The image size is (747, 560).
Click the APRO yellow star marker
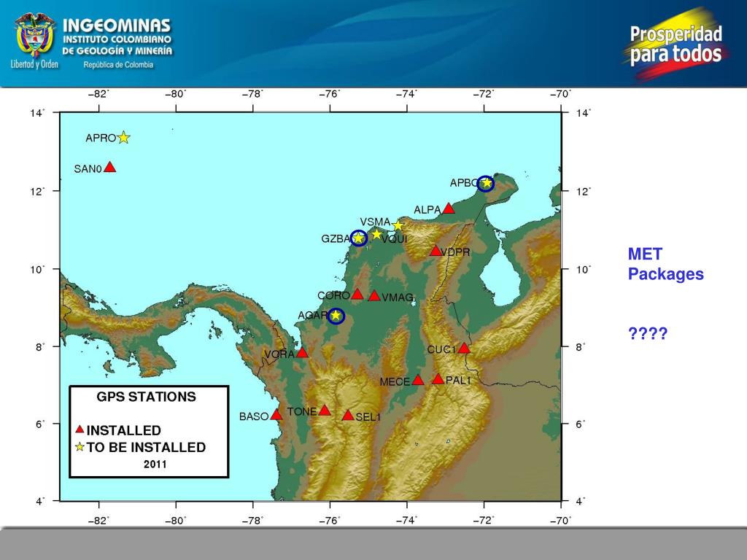click(124, 137)
